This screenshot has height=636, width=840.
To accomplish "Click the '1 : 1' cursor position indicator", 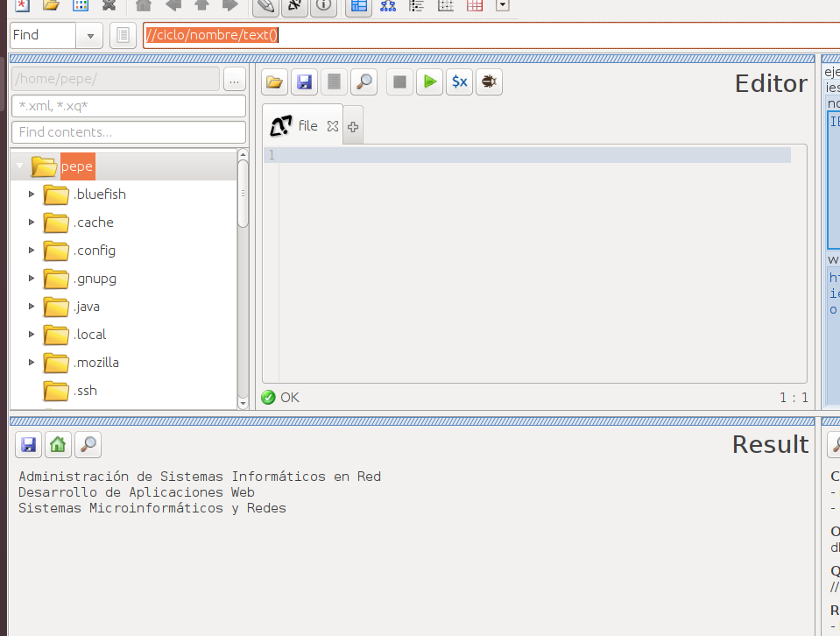I will pyautogui.click(x=794, y=398).
